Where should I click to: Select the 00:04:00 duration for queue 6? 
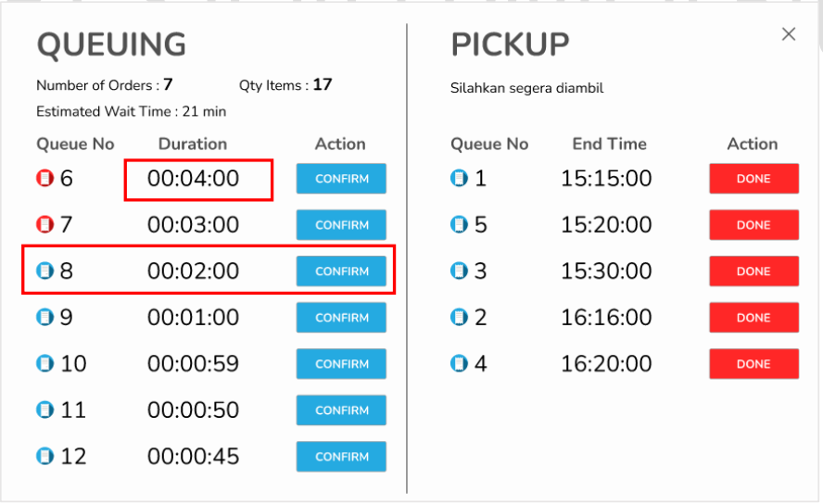click(x=193, y=179)
